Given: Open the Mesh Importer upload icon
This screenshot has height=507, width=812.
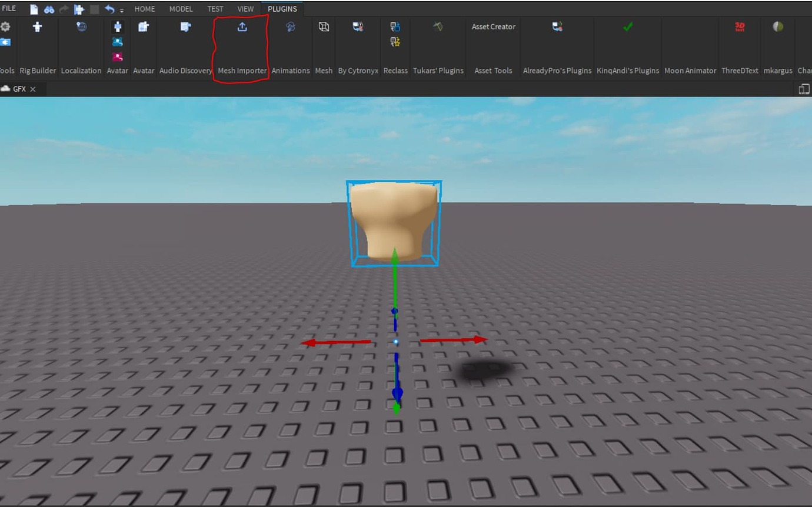Looking at the screenshot, I should [242, 26].
